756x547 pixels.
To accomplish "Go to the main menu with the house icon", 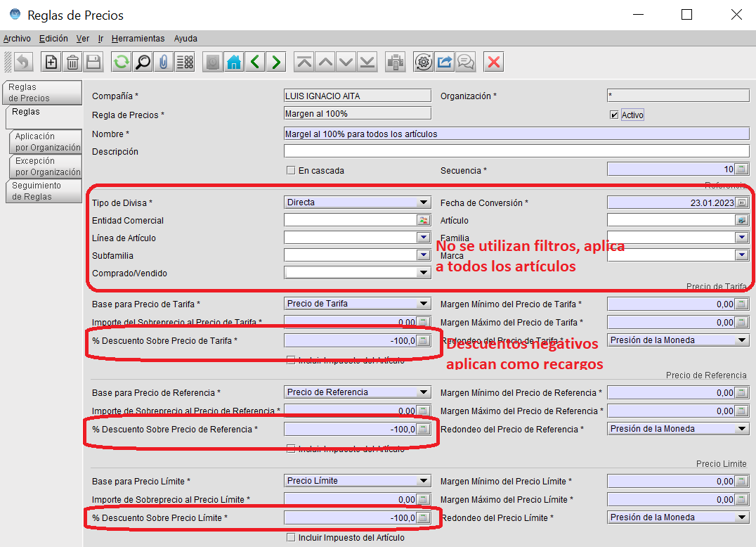I will tap(234, 62).
